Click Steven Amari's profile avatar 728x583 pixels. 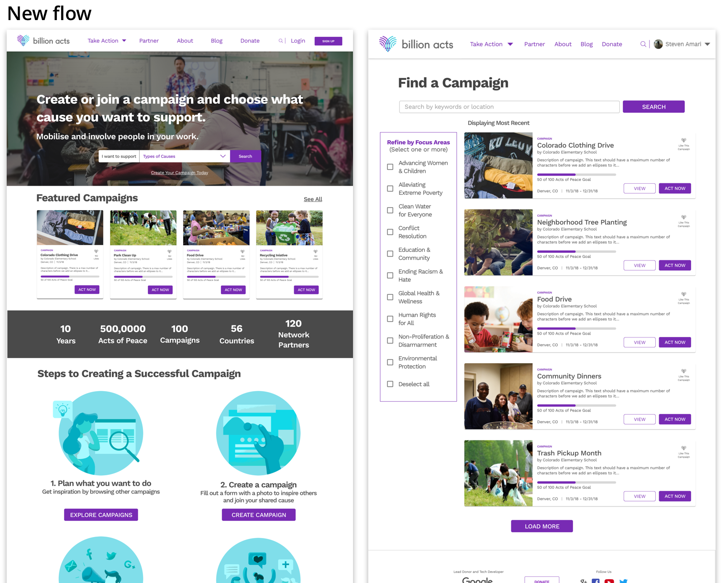click(x=658, y=44)
